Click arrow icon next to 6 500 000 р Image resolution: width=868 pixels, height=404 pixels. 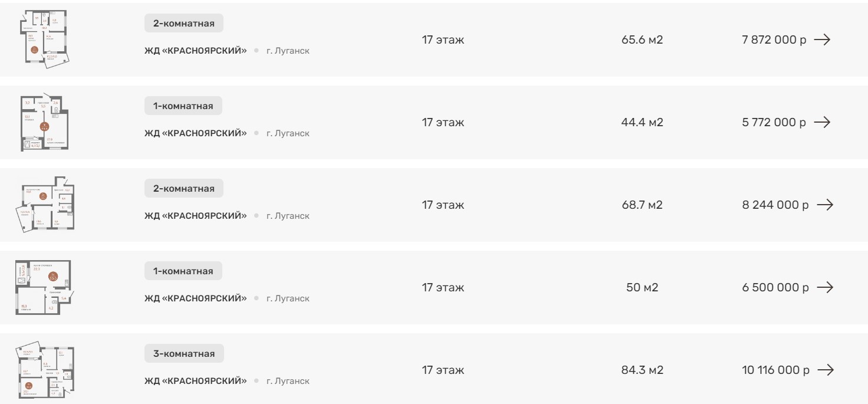click(825, 288)
